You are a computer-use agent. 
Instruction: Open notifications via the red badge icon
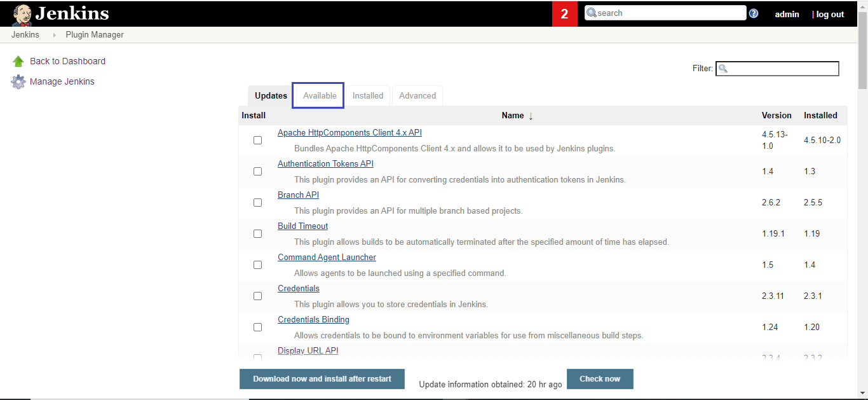click(x=565, y=12)
